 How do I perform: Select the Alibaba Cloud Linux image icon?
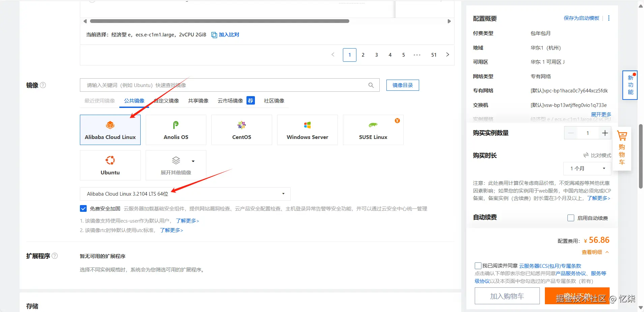(x=110, y=125)
